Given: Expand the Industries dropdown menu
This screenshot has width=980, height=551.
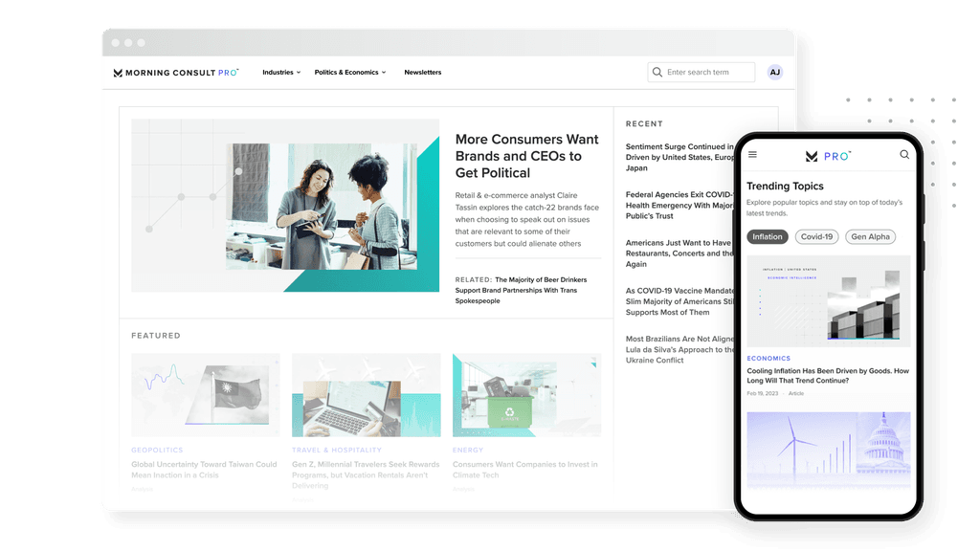Looking at the screenshot, I should [281, 73].
